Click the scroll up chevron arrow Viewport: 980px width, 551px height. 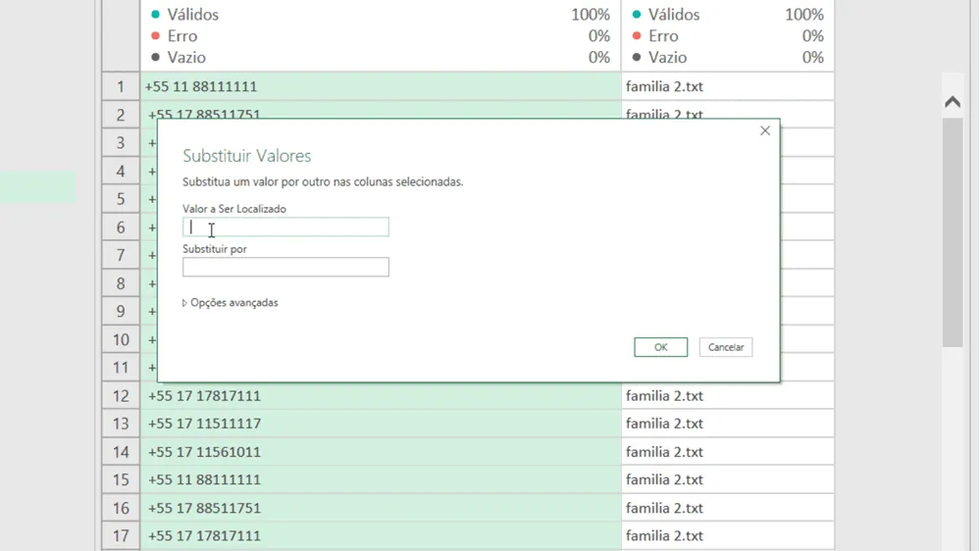(952, 102)
